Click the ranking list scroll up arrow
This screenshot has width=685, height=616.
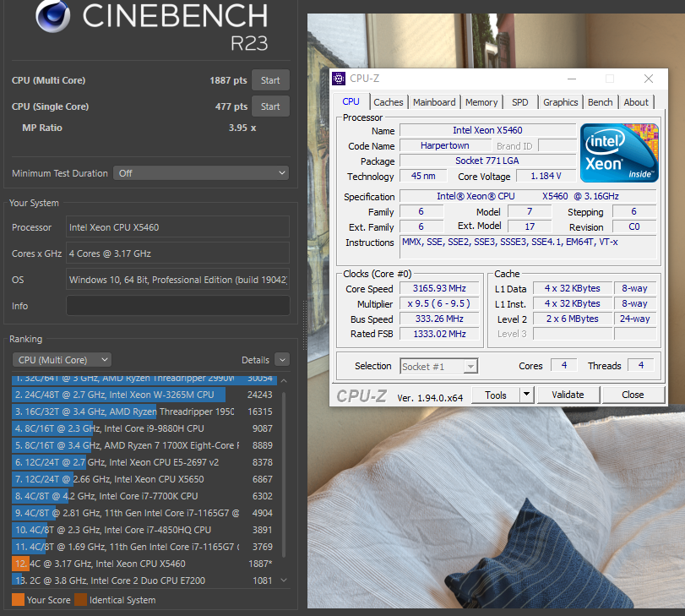(x=284, y=380)
